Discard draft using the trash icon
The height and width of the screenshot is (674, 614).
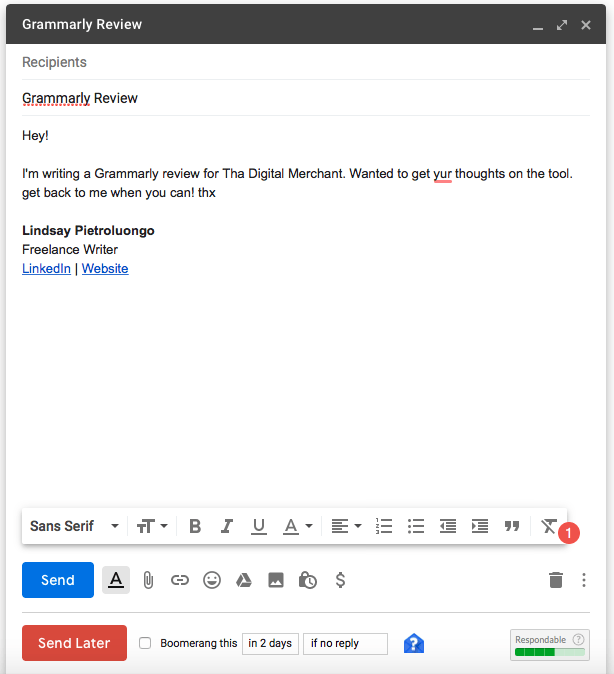pos(556,580)
